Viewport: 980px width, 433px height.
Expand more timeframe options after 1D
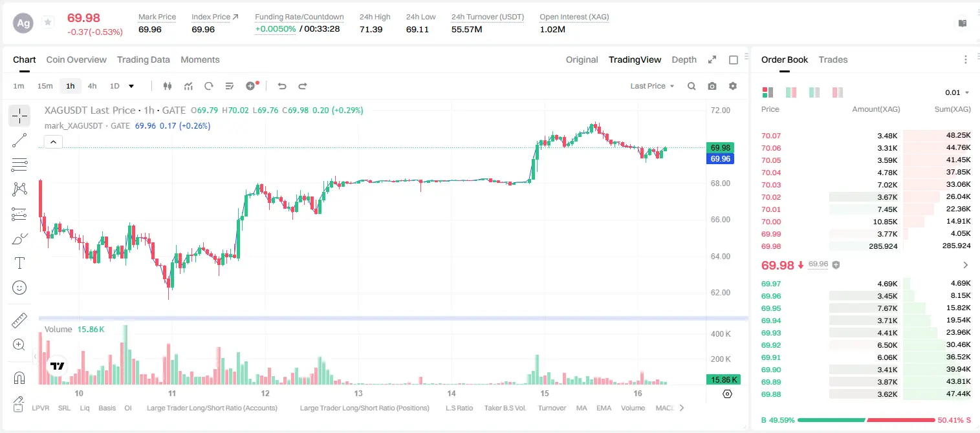[131, 86]
